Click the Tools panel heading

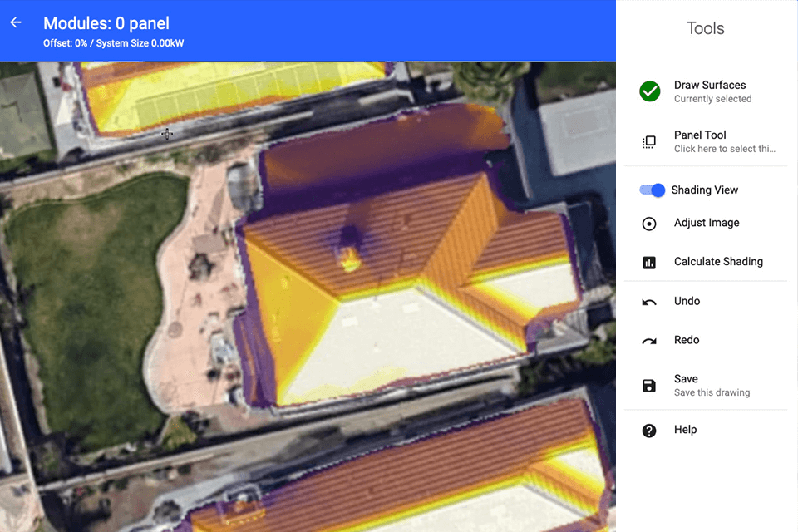point(706,28)
